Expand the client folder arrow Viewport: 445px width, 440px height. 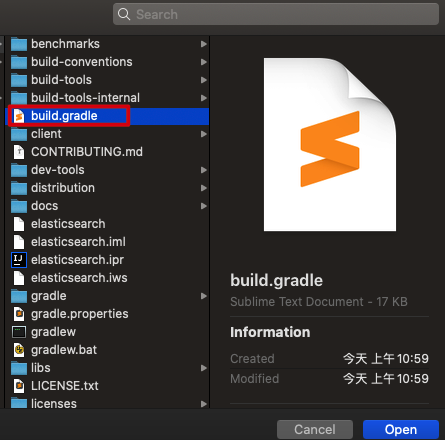pyautogui.click(x=204, y=134)
